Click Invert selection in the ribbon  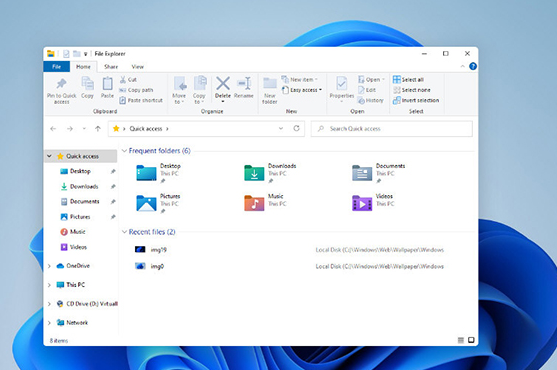coord(416,100)
